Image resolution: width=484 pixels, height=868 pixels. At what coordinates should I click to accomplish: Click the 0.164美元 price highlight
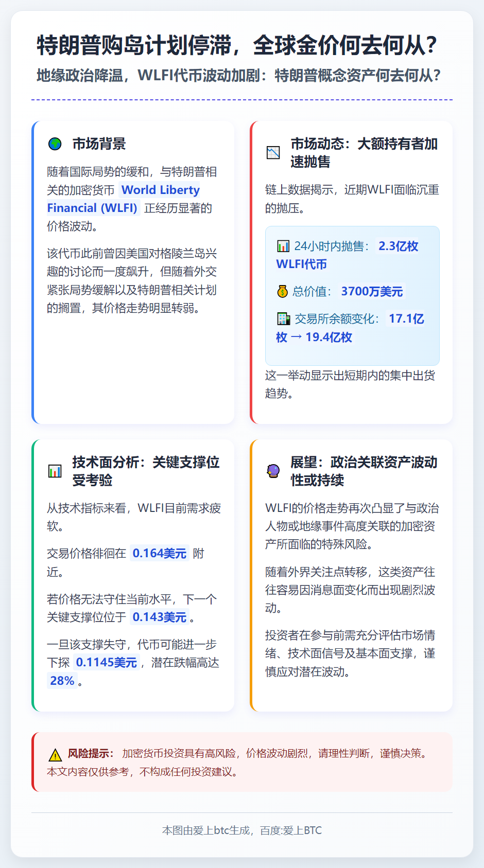pyautogui.click(x=160, y=554)
